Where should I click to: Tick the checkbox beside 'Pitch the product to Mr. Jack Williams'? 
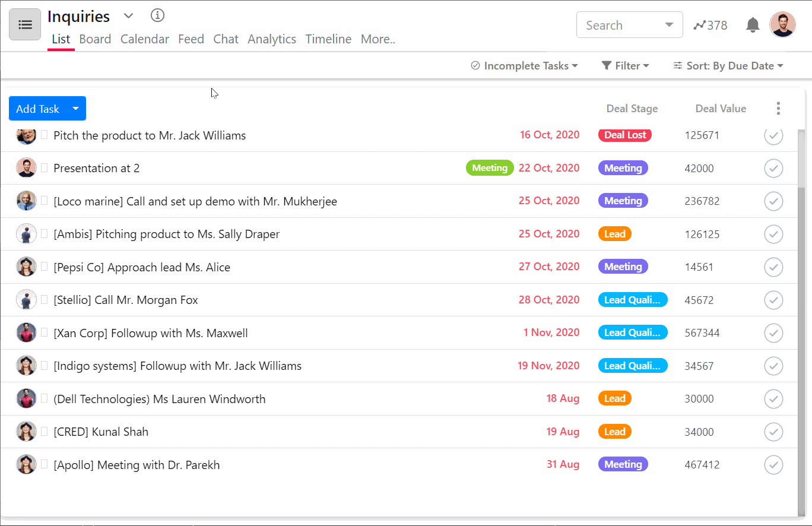pos(44,135)
